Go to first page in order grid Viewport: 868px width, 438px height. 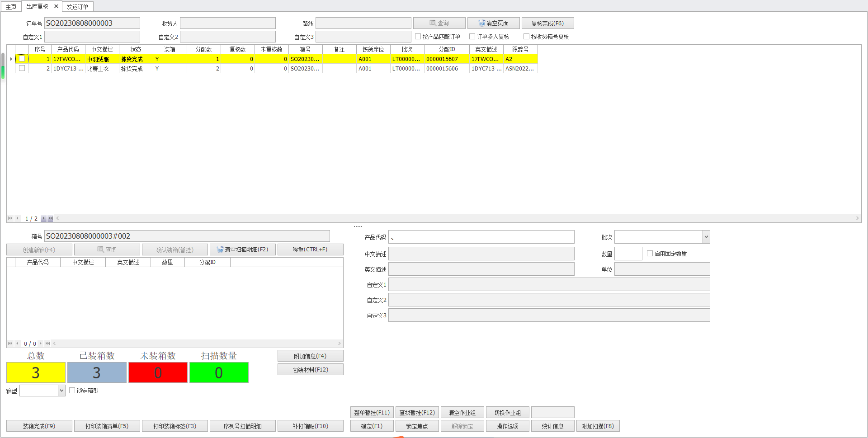coord(10,218)
